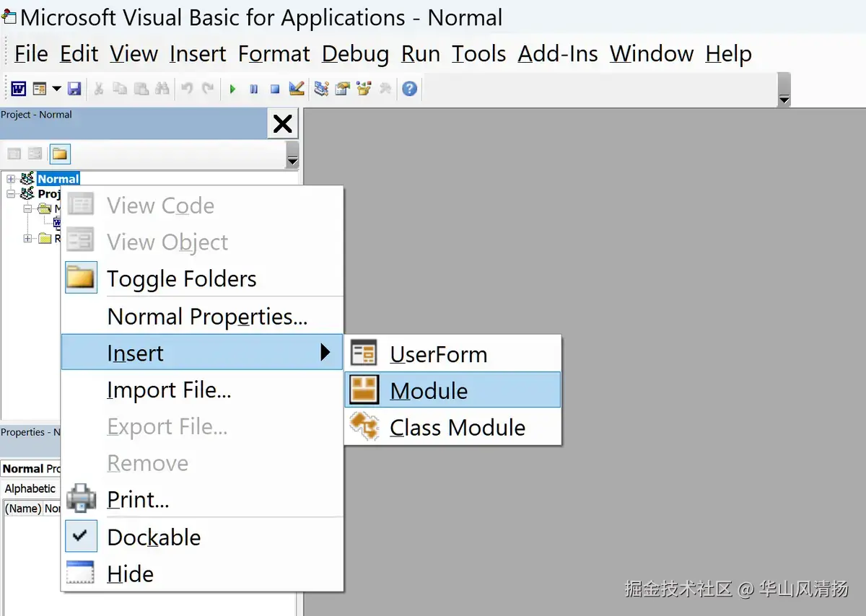The height and width of the screenshot is (616, 866).
Task: Click Insert submenu entry in context menu
Action: (x=202, y=353)
